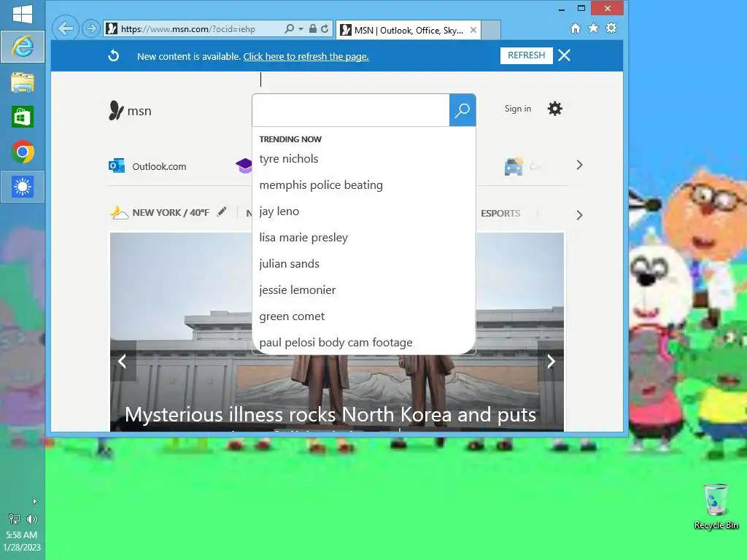Click the Internet Explorer forward arrow button
Screen dimensions: 747x560
(90, 28)
